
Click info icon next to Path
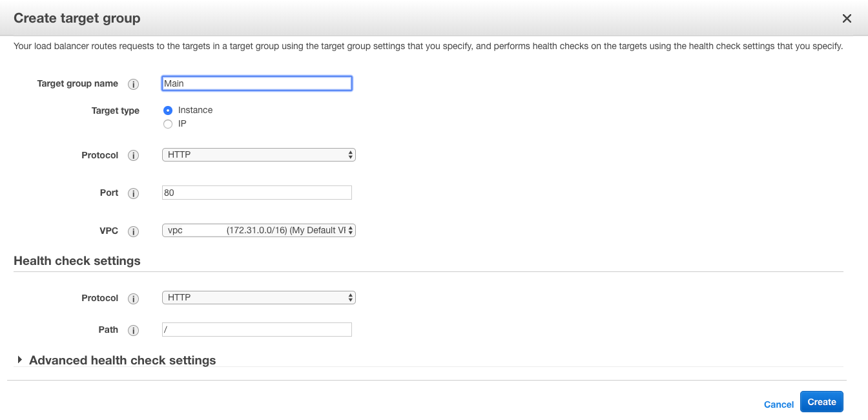click(x=134, y=330)
